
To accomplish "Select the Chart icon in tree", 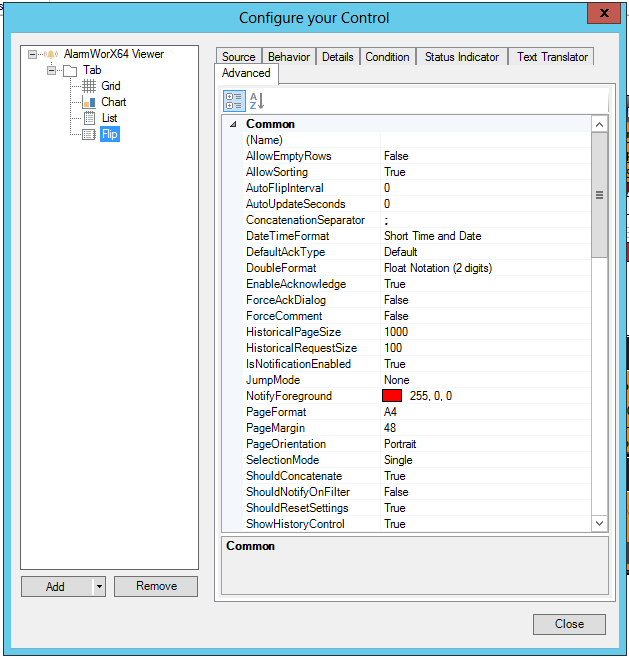I will [x=88, y=102].
